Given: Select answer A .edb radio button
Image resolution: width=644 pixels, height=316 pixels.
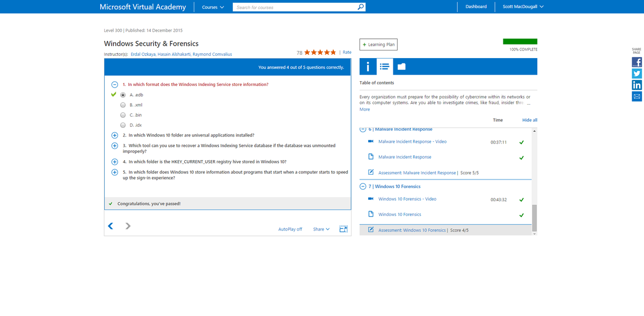Looking at the screenshot, I should tap(123, 95).
